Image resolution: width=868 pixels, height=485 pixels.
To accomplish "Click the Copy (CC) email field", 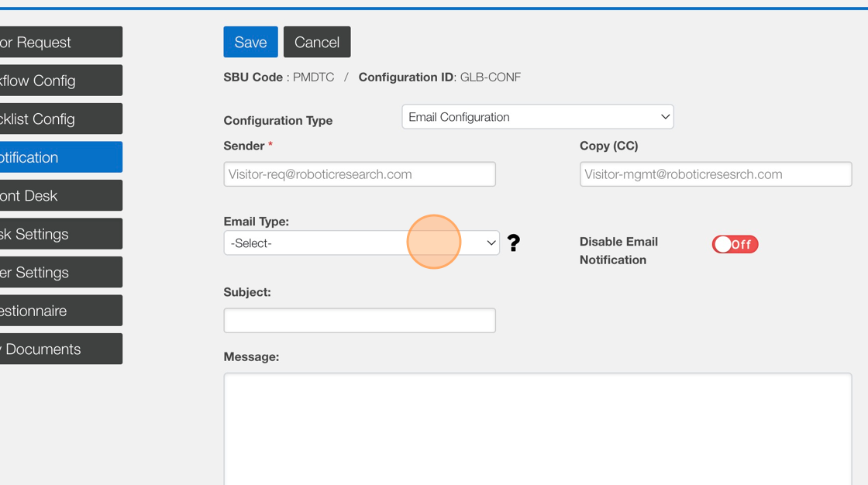I will [x=715, y=174].
